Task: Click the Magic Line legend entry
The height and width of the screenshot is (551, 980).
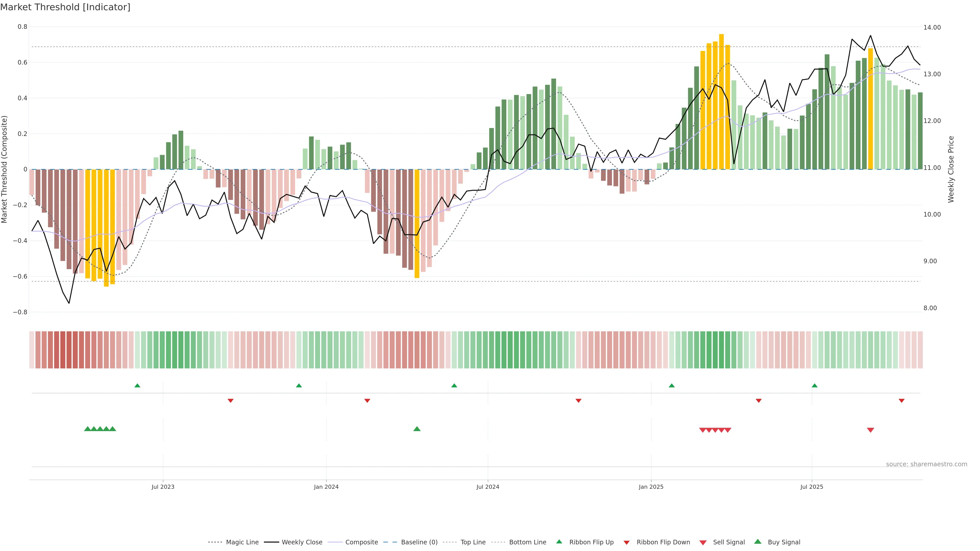Action: tap(242, 542)
